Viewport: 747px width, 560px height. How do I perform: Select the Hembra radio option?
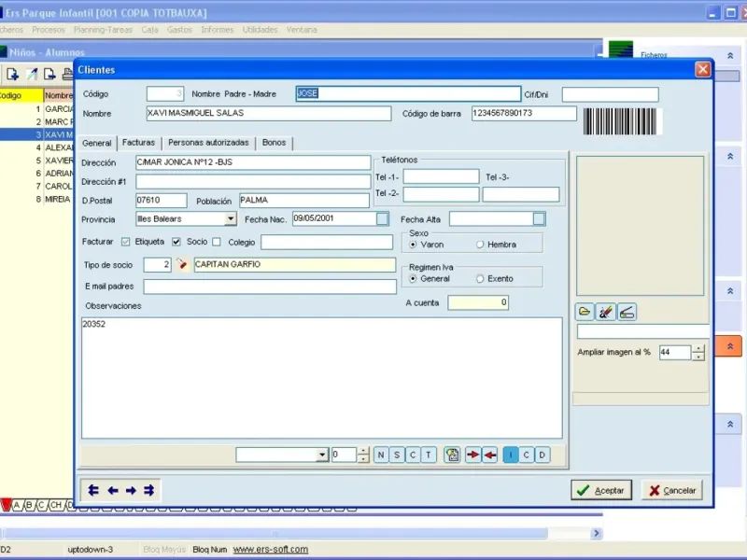pyautogui.click(x=480, y=245)
